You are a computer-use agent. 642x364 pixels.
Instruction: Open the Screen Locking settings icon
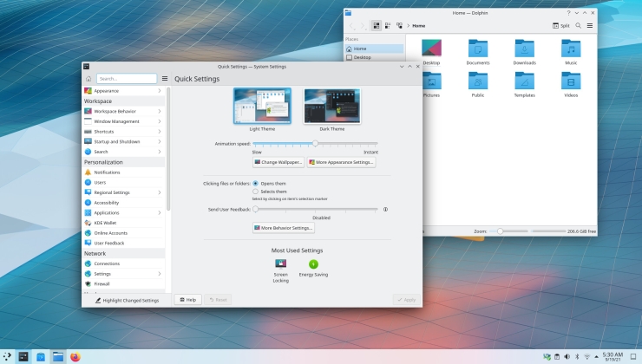pyautogui.click(x=280, y=263)
